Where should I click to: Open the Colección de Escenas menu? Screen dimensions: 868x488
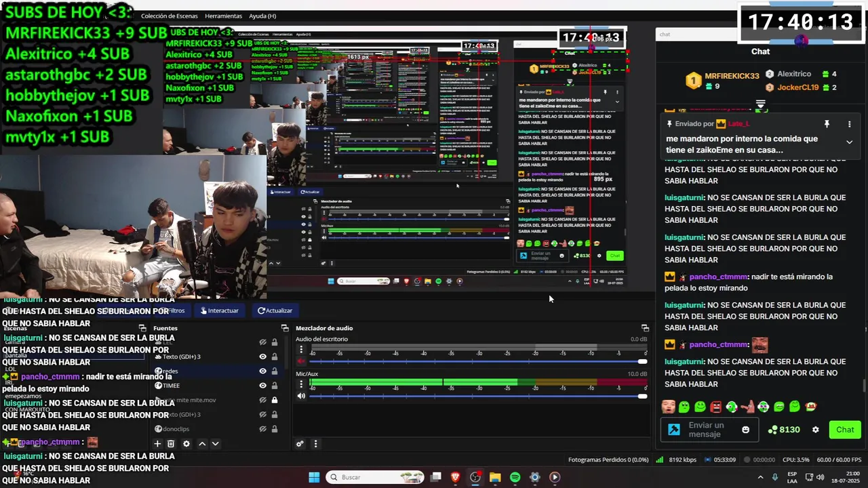tap(170, 16)
